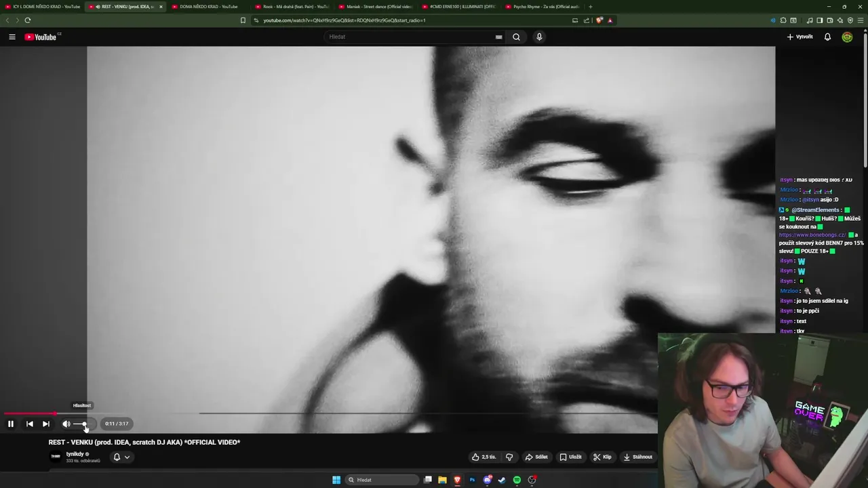Like the video (2,5 tis.)
Image resolution: width=868 pixels, height=488 pixels.
click(x=484, y=457)
